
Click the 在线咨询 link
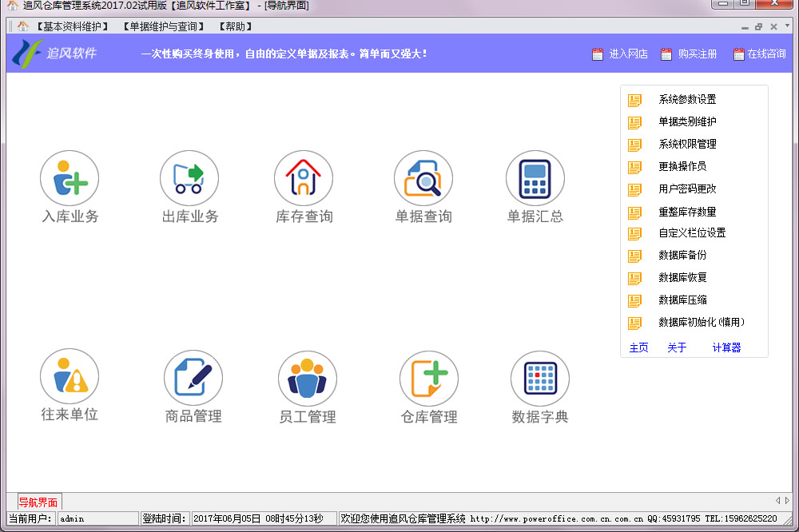(x=766, y=54)
